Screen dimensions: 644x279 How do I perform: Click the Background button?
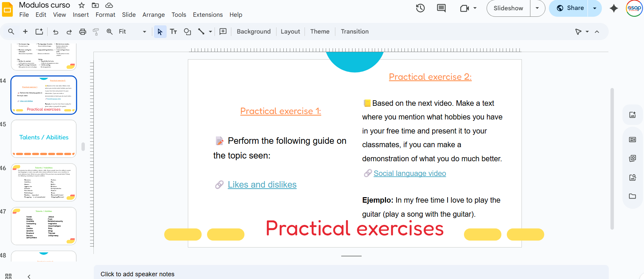click(254, 31)
